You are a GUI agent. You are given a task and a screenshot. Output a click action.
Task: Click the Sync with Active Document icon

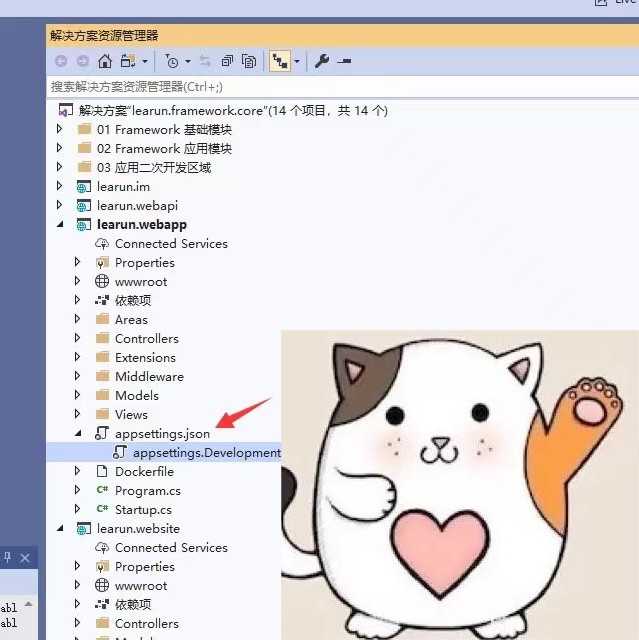point(205,61)
